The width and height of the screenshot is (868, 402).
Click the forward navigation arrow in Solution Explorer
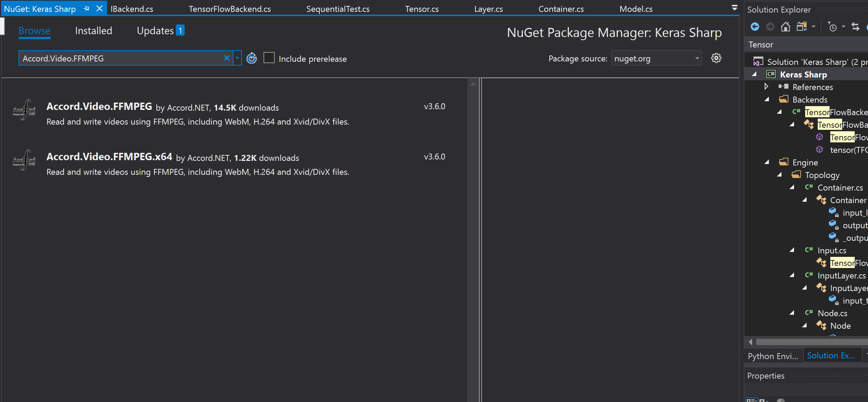coord(770,27)
